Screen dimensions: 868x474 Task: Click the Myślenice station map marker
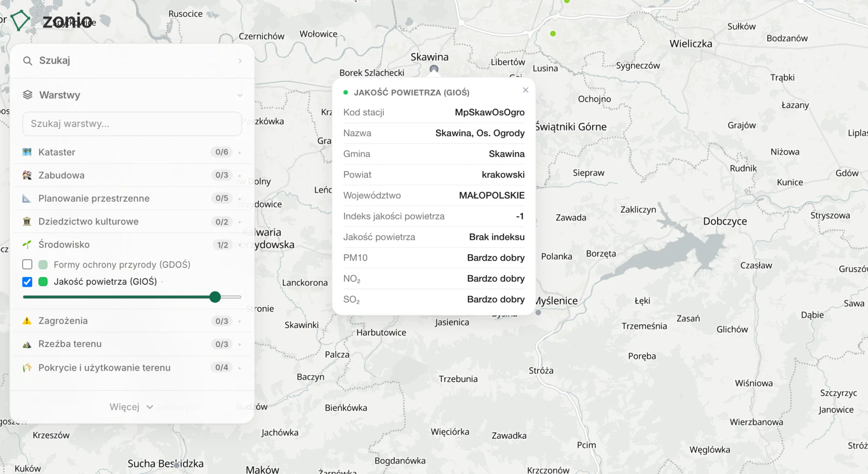pos(539,312)
